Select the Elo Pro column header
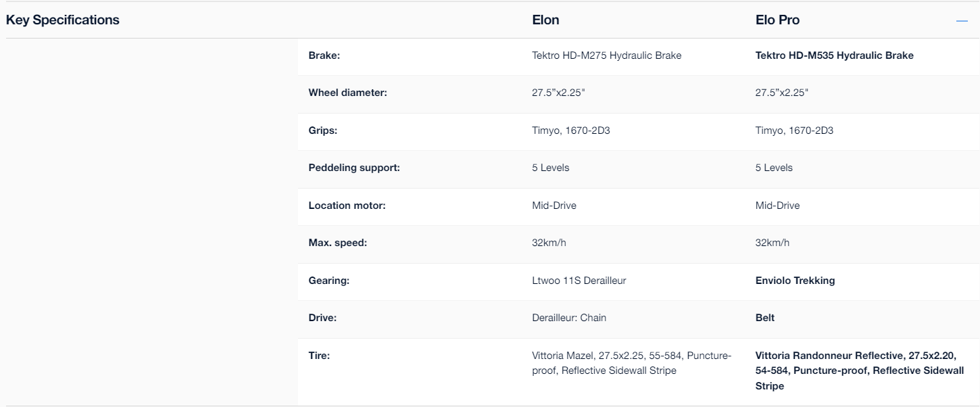Screen dimensions: 980x407 (777, 20)
